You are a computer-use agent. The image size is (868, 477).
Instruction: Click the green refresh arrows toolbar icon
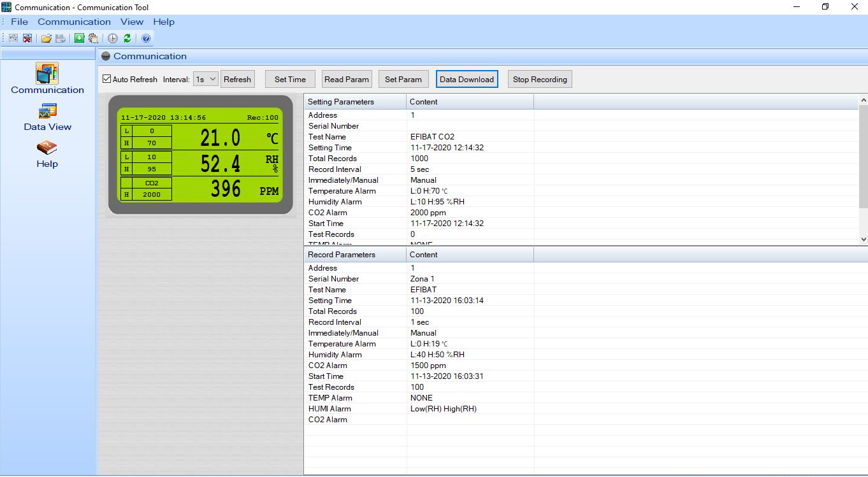(127, 38)
